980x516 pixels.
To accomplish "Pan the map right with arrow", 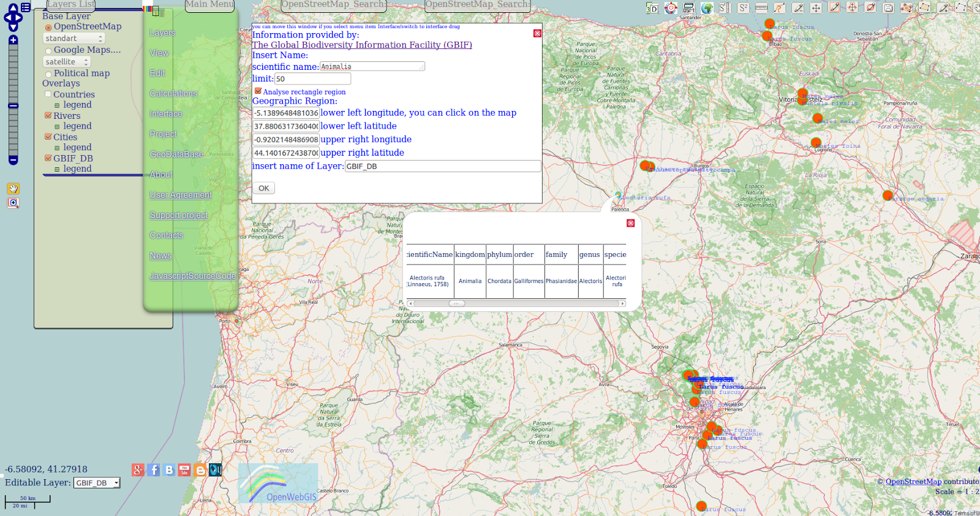I will pos(18,17).
